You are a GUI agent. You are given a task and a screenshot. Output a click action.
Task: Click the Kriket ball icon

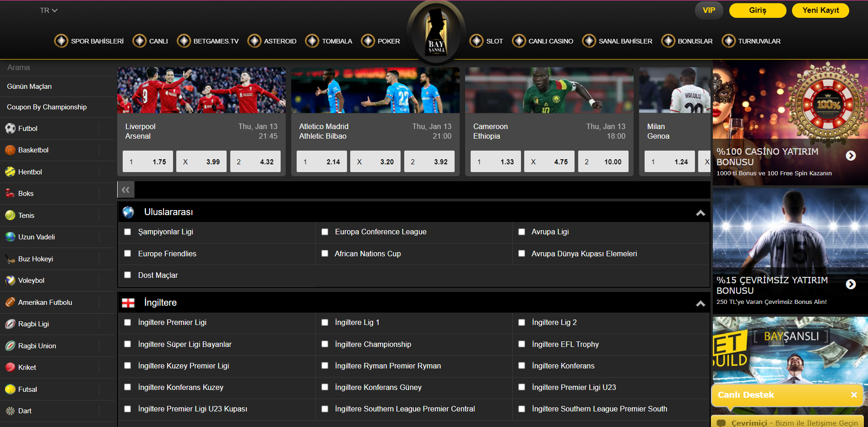coord(10,368)
